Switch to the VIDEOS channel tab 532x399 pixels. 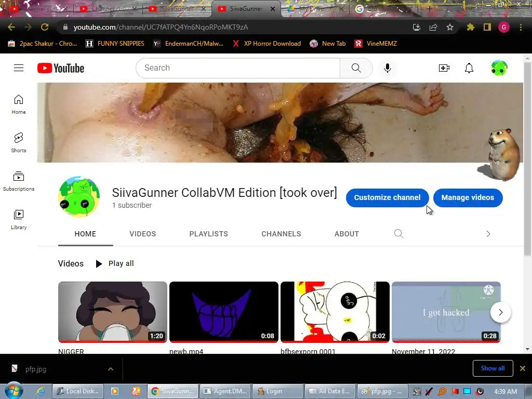[x=142, y=234]
